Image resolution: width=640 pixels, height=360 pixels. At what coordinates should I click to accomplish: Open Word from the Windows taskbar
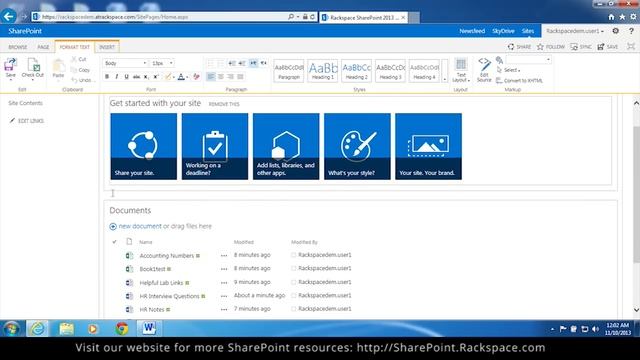point(149,328)
